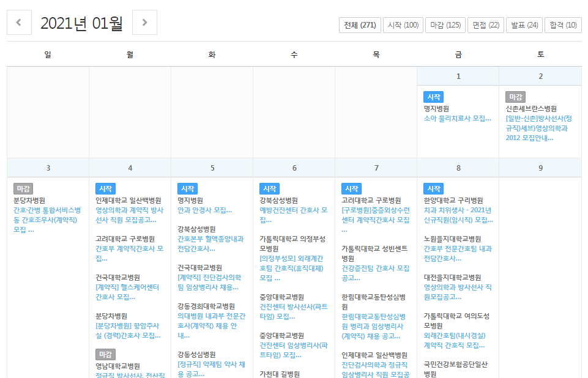Click the 시작 badge under January 1
Screen dimensions: 588x378
(433, 97)
